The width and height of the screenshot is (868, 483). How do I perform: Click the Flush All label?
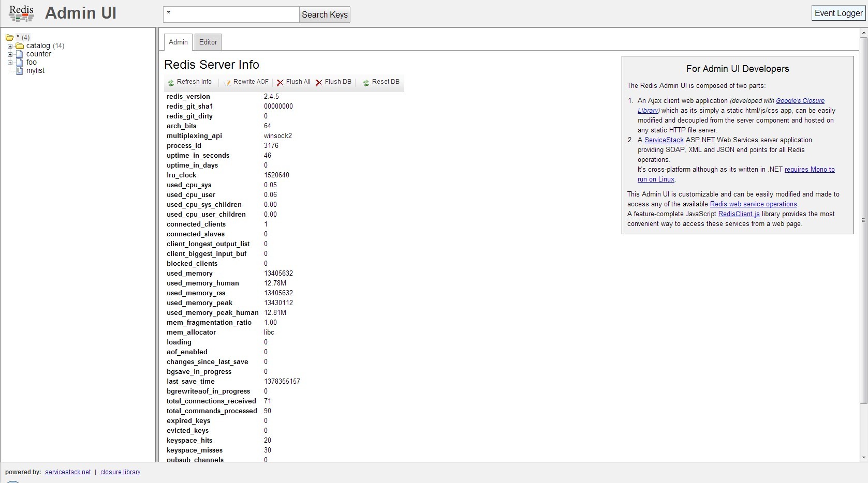pos(298,82)
